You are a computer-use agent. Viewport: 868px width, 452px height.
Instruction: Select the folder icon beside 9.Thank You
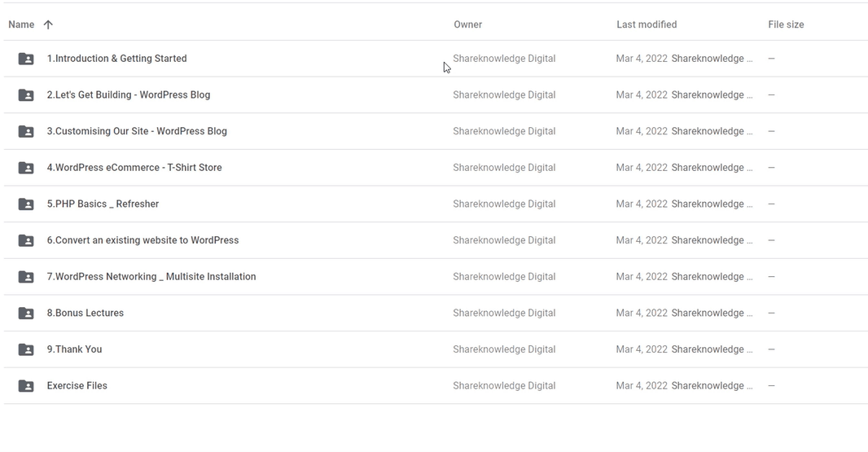click(26, 349)
